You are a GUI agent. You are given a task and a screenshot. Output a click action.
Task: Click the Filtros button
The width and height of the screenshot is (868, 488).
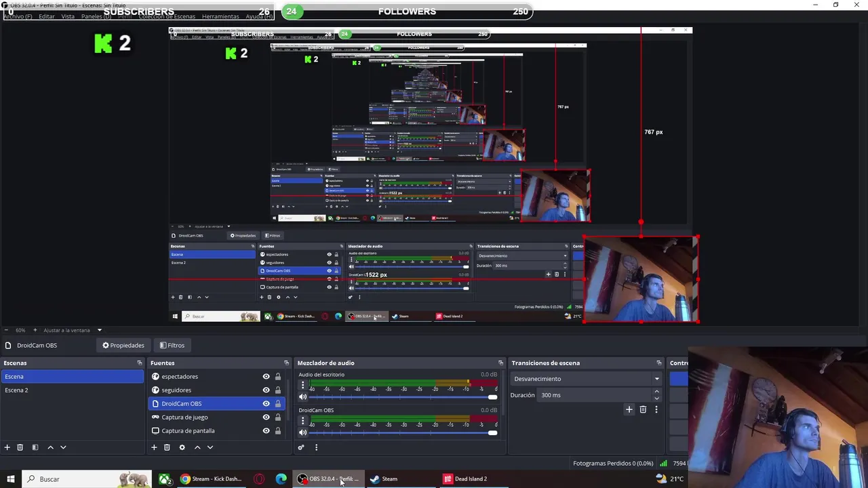click(172, 346)
